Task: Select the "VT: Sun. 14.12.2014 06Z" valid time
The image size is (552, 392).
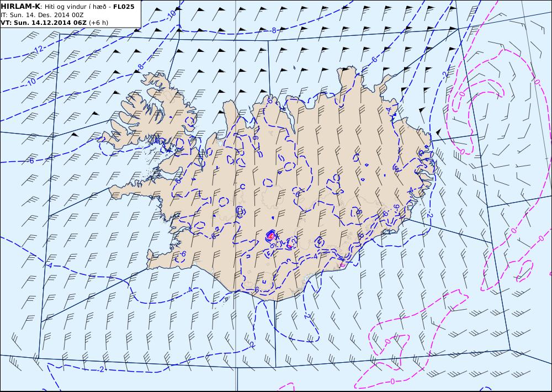Action: tap(43, 23)
